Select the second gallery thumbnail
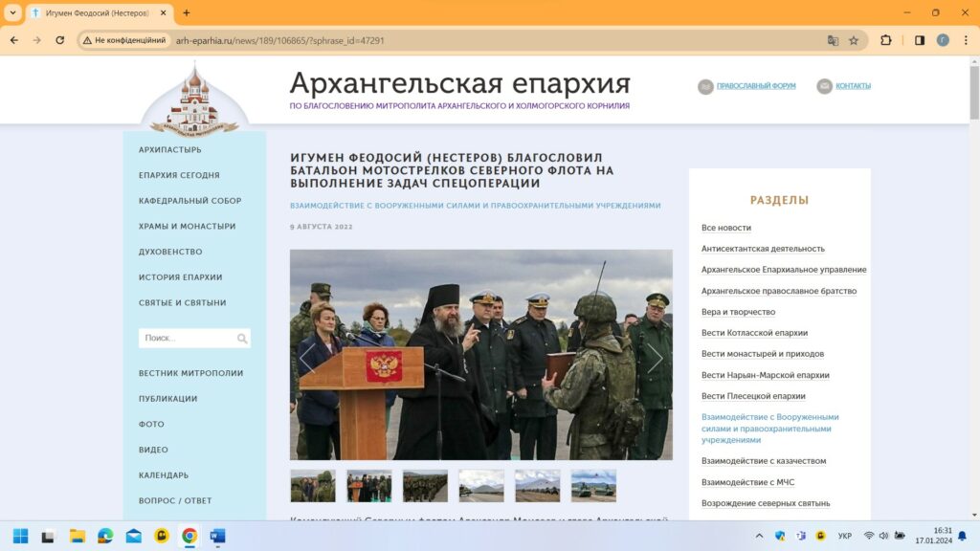Viewport: 980px width, 551px height. [368, 486]
